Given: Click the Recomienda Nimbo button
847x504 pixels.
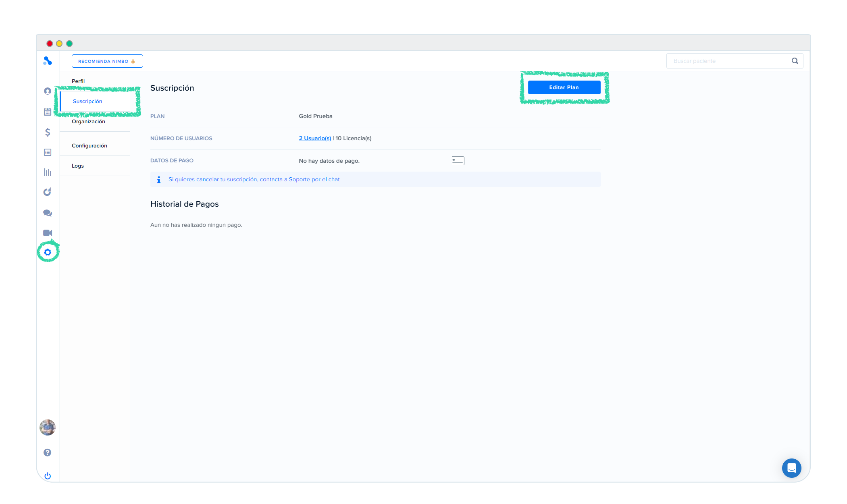Looking at the screenshot, I should pos(107,61).
